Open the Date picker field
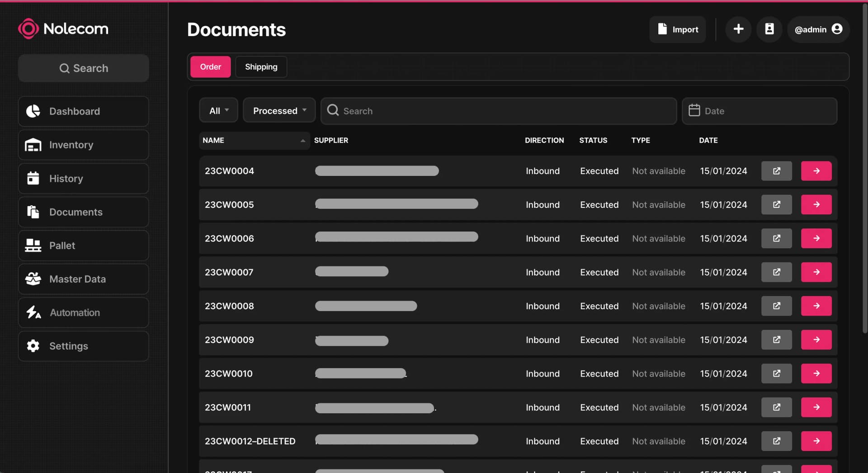The image size is (868, 473). [x=759, y=111]
